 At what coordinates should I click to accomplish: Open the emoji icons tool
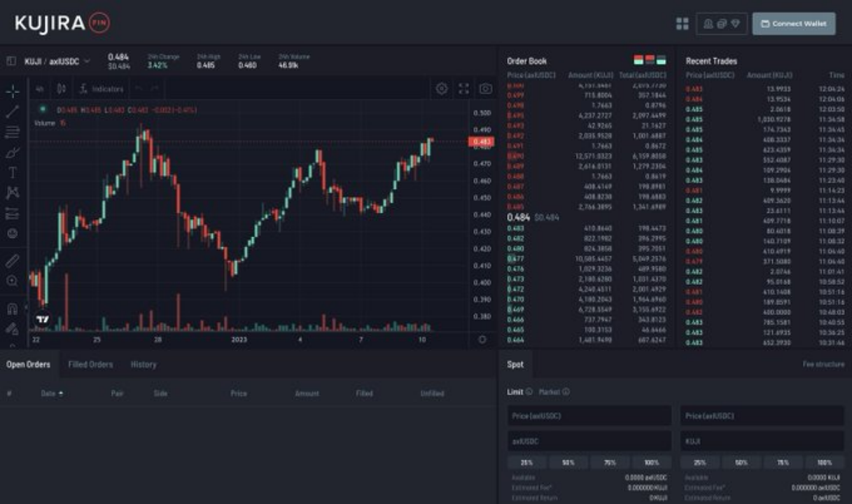point(12,233)
